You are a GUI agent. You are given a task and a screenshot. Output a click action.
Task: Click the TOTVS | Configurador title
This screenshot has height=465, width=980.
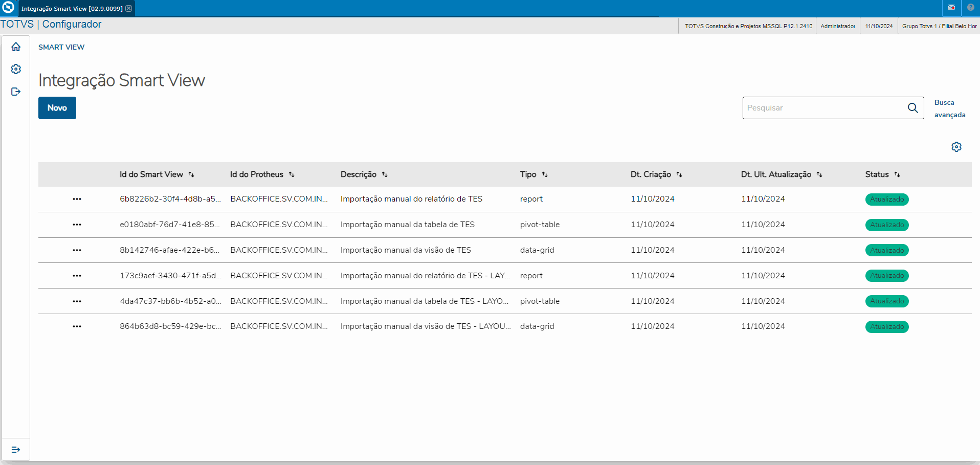[x=51, y=24]
